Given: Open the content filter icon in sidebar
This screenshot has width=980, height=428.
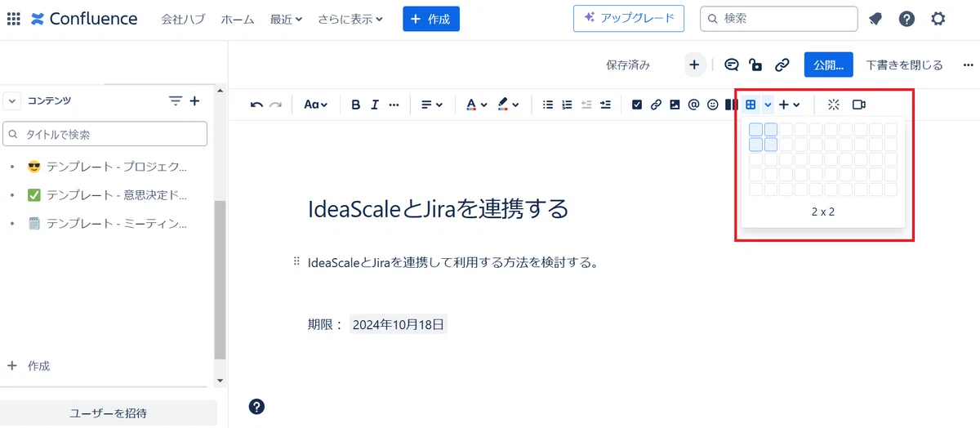Looking at the screenshot, I should point(176,100).
